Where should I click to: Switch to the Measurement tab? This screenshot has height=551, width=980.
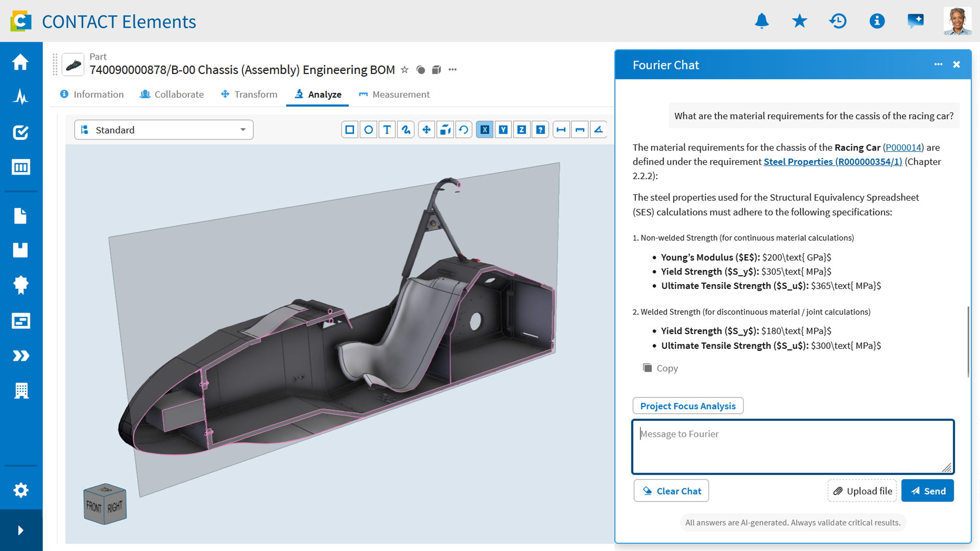tap(394, 94)
